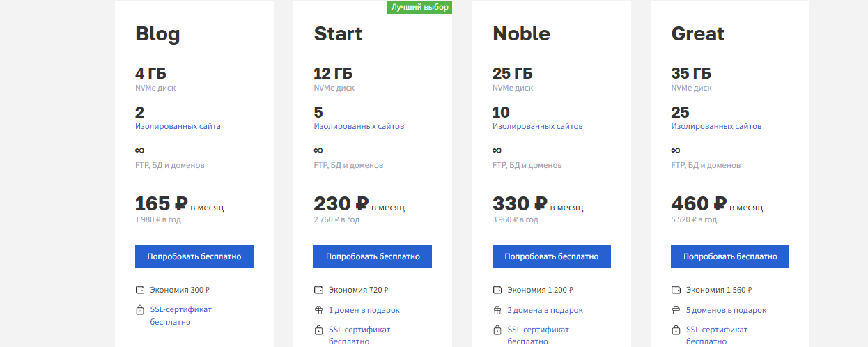Click the gift icon in Start plan
Screen dimensions: 868x347
(318, 310)
